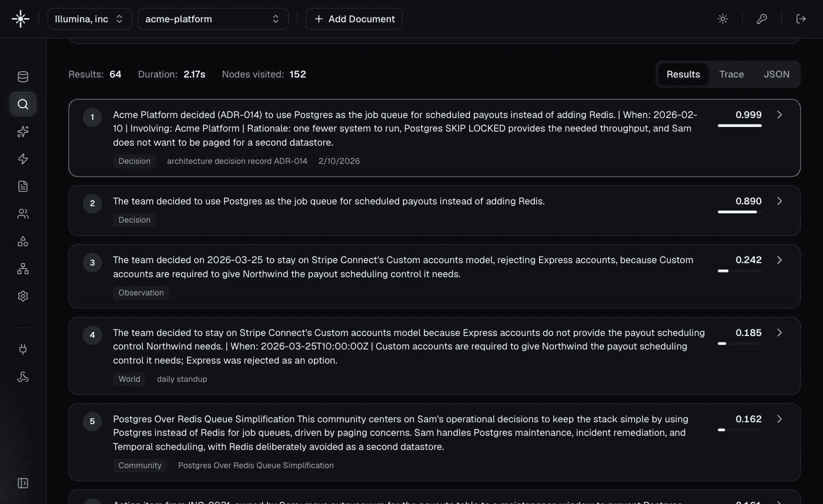Click the logout icon in header
Image resolution: width=823 pixels, height=504 pixels.
pos(801,19)
